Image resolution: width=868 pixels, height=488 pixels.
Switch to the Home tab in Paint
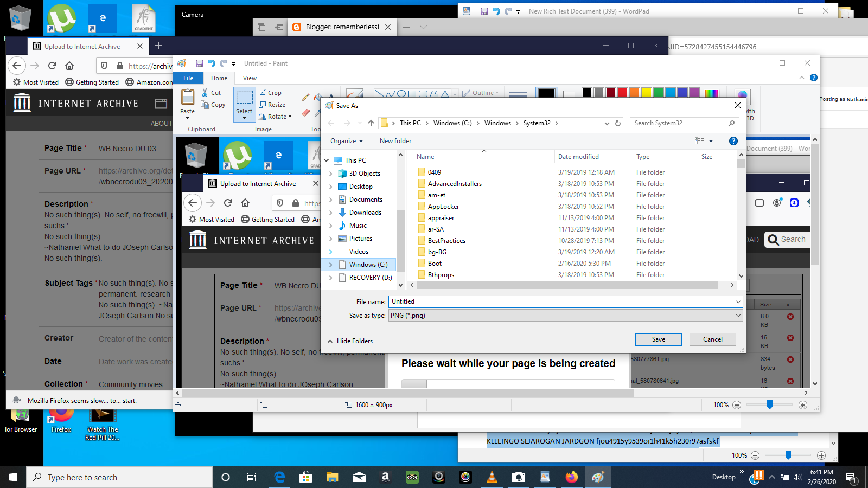pyautogui.click(x=219, y=78)
